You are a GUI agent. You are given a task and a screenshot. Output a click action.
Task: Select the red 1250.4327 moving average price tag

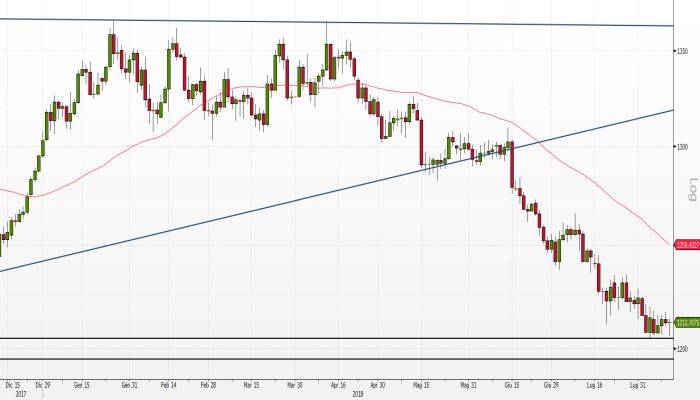point(686,243)
